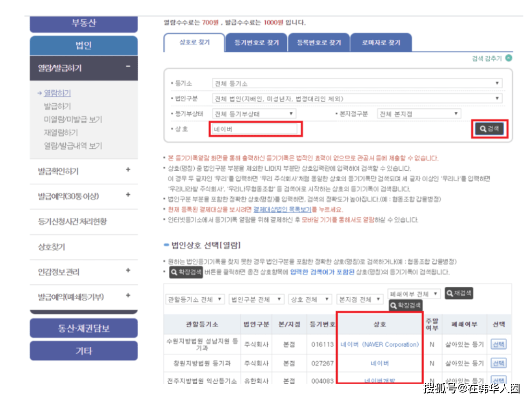Expand the 발급예약(폐쇄등기부) plus icon
This screenshot has height=400, width=532.
[x=128, y=295]
